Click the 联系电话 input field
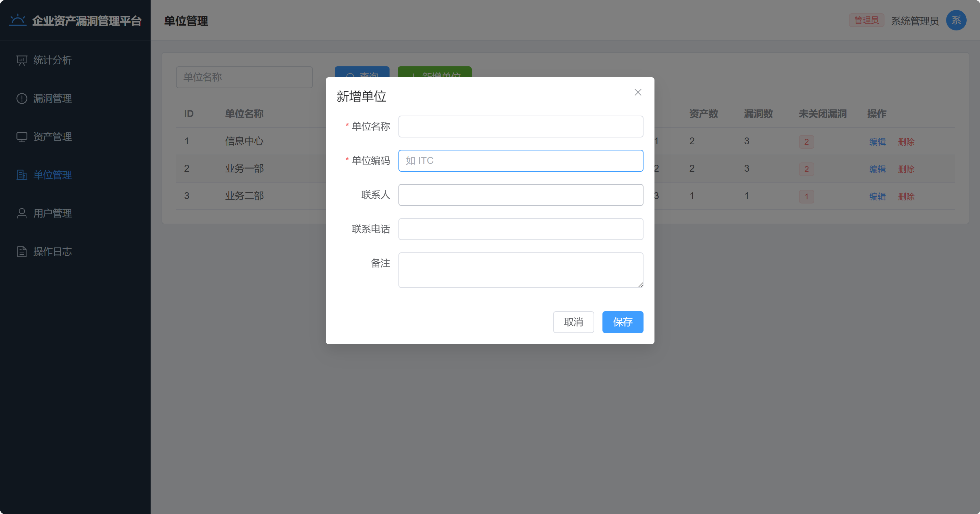The image size is (980, 514). point(520,229)
